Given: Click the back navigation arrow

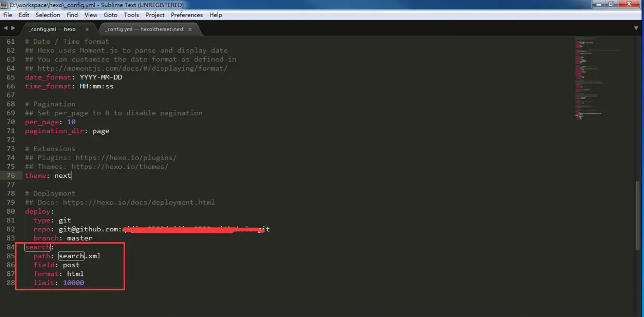Looking at the screenshot, I should pos(5,29).
